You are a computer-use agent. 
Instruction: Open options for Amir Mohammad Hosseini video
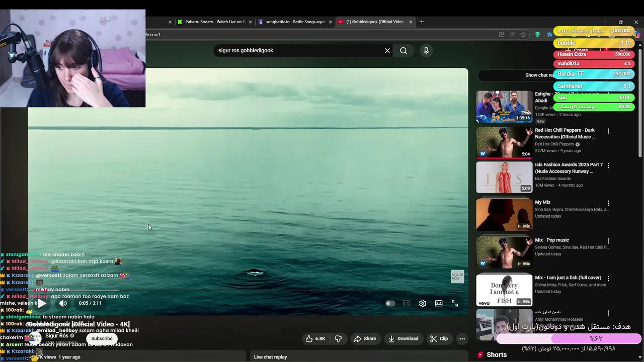(x=608, y=313)
